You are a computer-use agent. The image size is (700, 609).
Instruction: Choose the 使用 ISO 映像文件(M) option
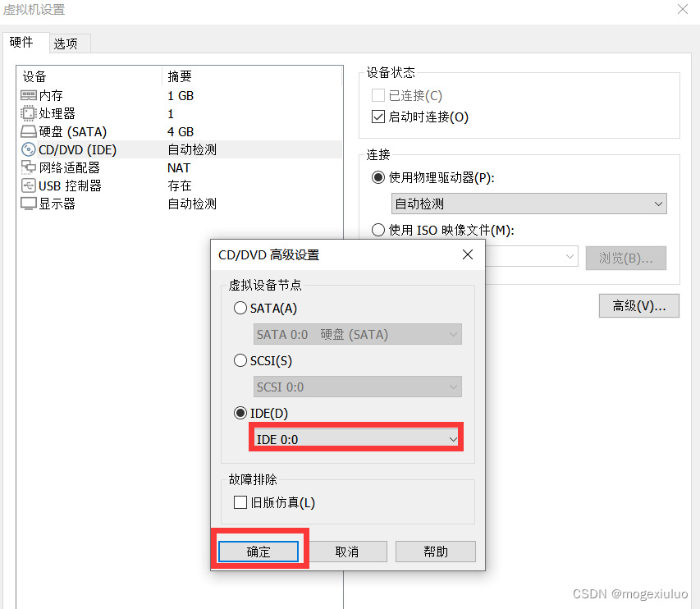coord(377,229)
